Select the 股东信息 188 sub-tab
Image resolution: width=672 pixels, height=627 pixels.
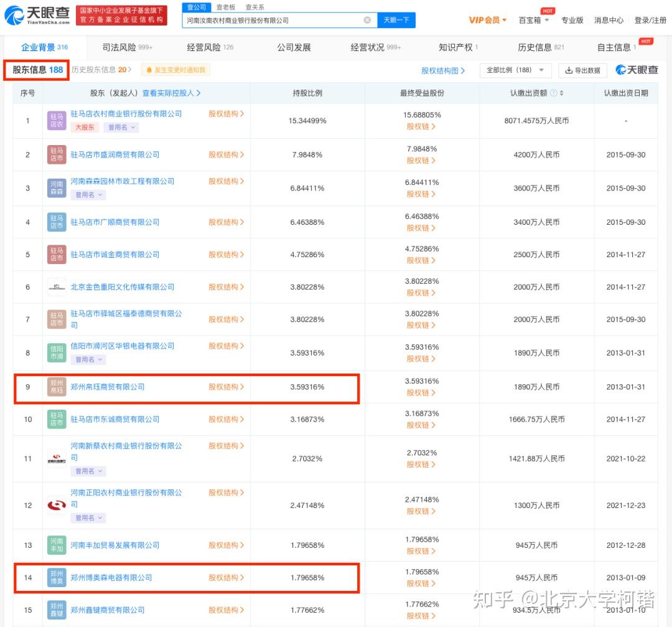37,70
